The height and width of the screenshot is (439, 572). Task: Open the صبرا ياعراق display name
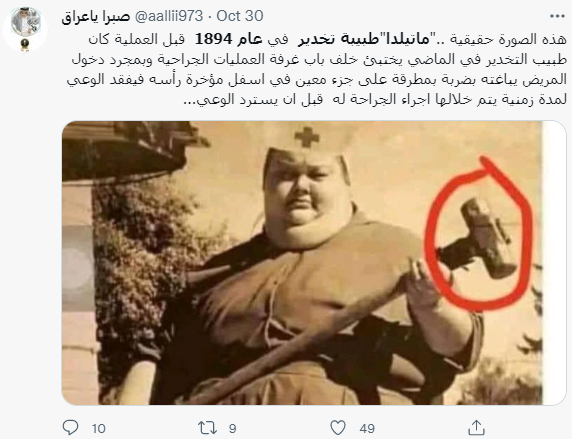[96, 17]
